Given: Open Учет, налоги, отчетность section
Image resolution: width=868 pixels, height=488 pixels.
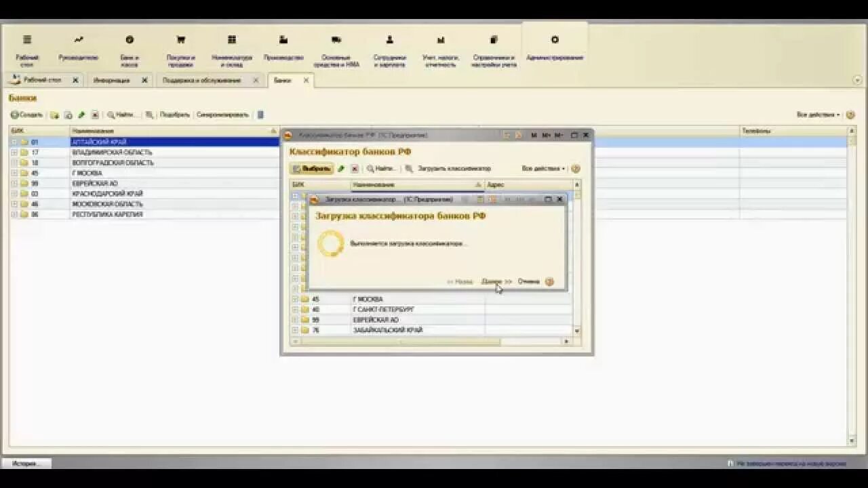Looking at the screenshot, I should pos(441,49).
